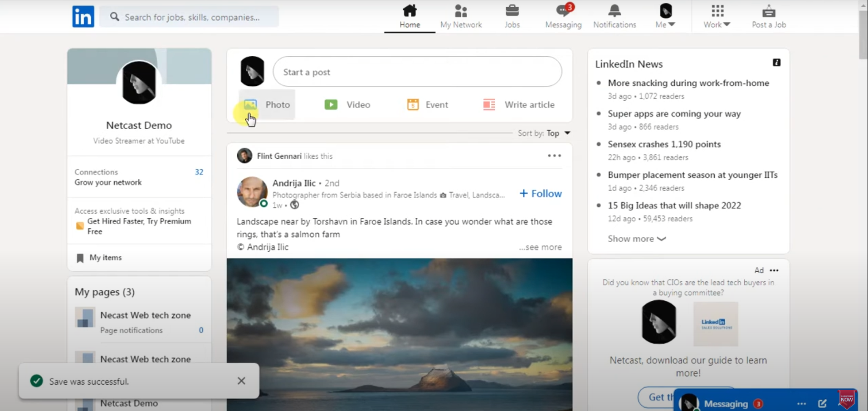Open Jobs briefcase icon
The width and height of the screenshot is (868, 411).
click(x=512, y=10)
